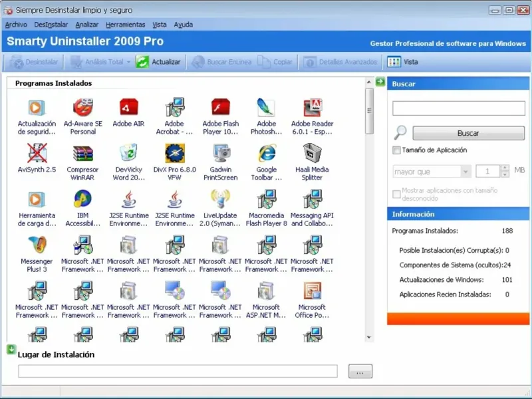Click the scrollbar down arrow
The width and height of the screenshot is (532, 399).
[369, 337]
